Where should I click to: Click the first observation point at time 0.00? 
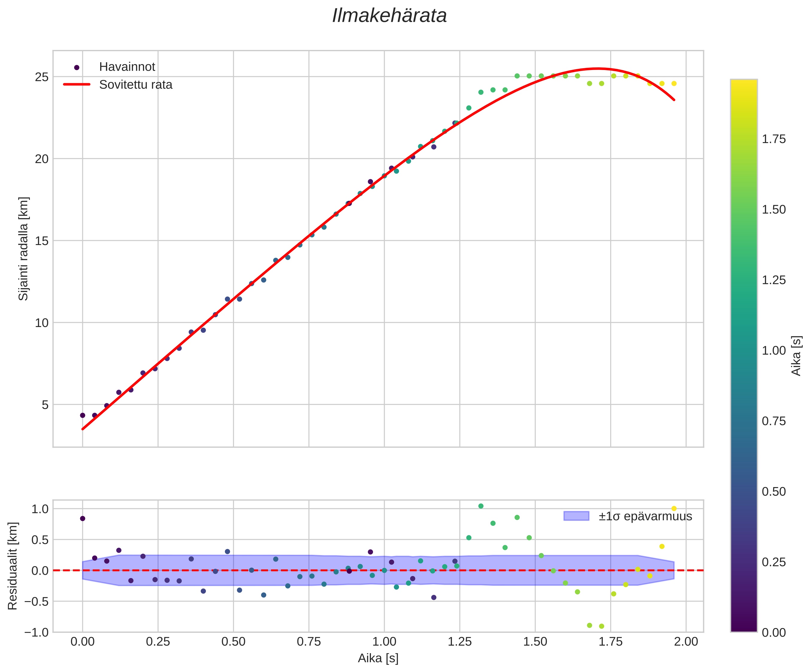83,416
